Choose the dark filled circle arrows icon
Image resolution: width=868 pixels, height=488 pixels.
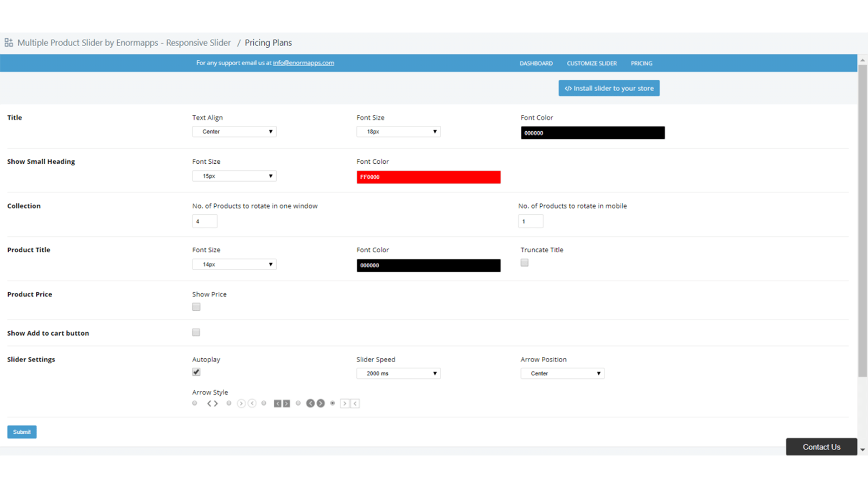click(x=315, y=403)
